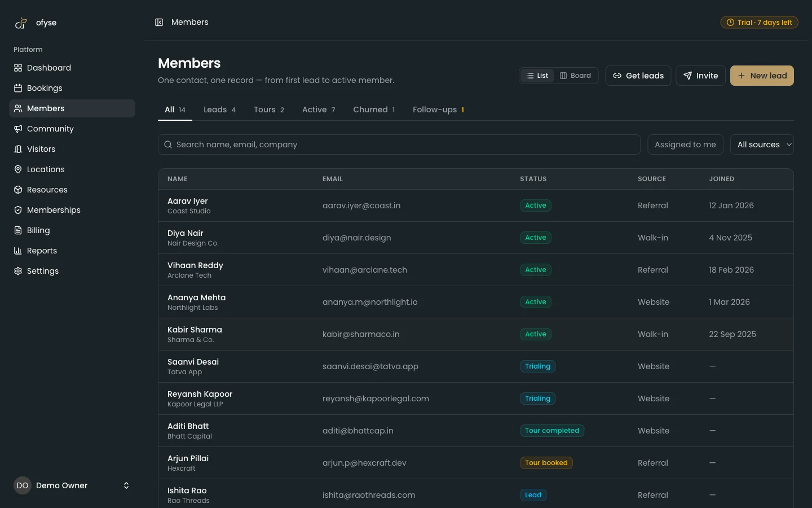Open Trial 7 days left badge

[x=759, y=23]
